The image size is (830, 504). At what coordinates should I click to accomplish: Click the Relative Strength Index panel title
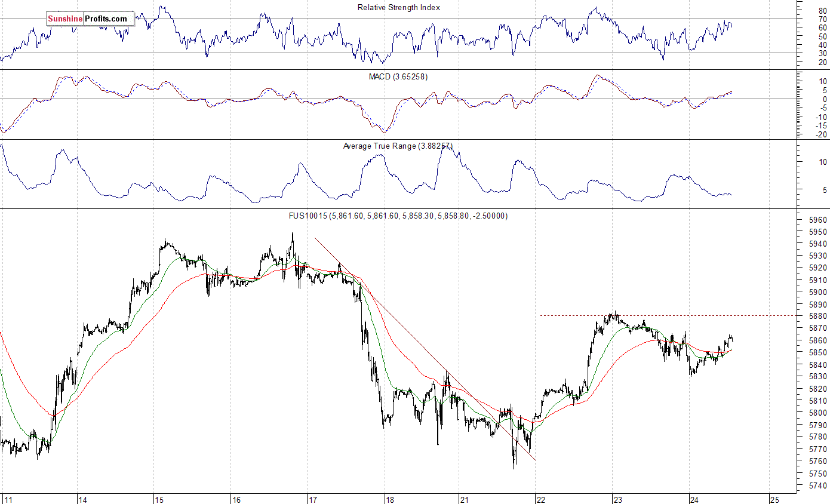(x=399, y=8)
